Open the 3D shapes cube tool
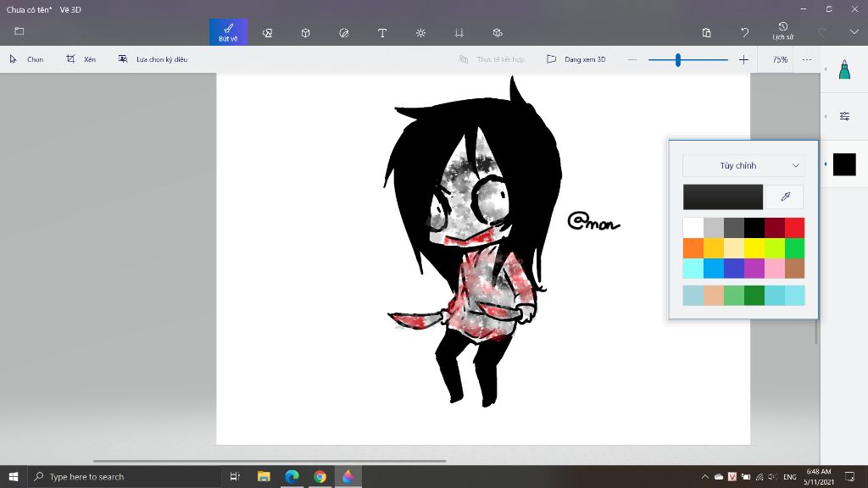Screen dimensions: 868x488 click(x=305, y=33)
